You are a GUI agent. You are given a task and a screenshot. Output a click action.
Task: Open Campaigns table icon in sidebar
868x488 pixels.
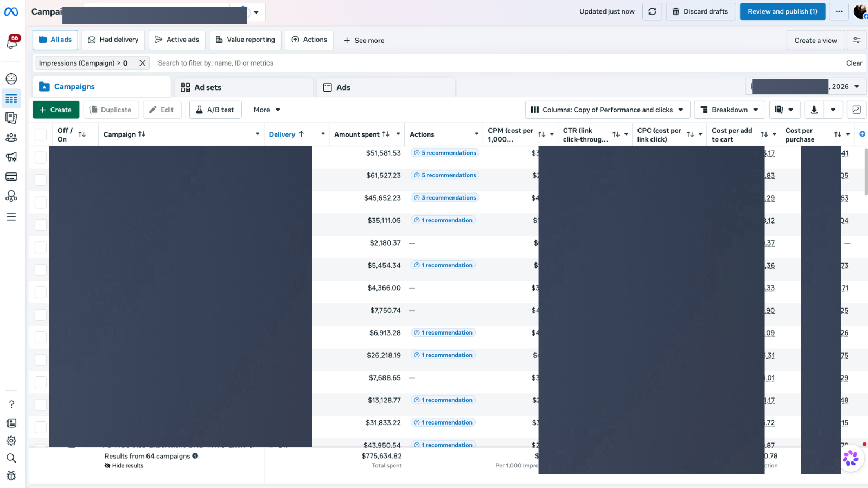[11, 99]
